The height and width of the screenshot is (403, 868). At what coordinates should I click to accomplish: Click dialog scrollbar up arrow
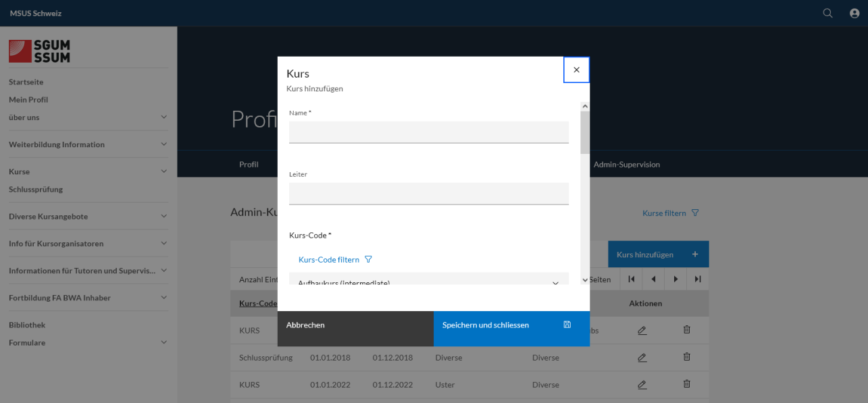click(585, 106)
